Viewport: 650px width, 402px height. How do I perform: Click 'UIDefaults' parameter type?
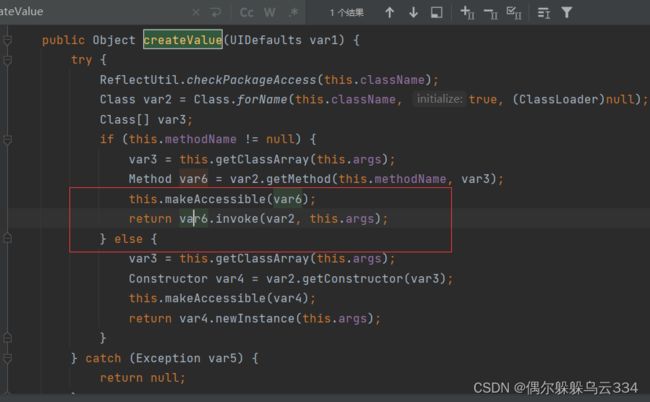coord(266,40)
